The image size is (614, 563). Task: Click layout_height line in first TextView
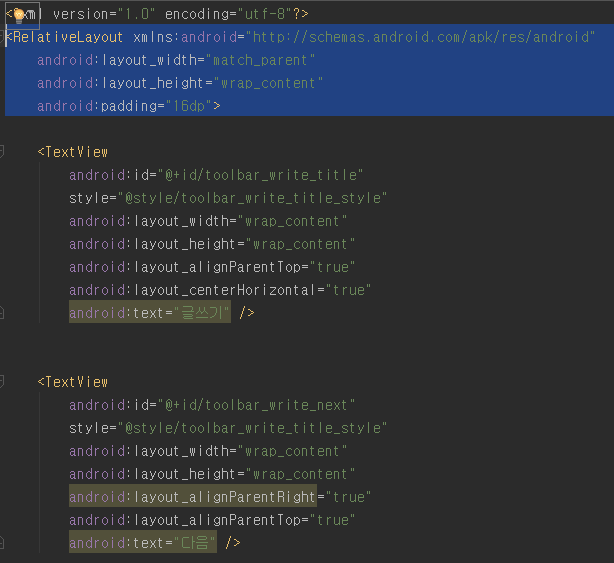[212, 244]
